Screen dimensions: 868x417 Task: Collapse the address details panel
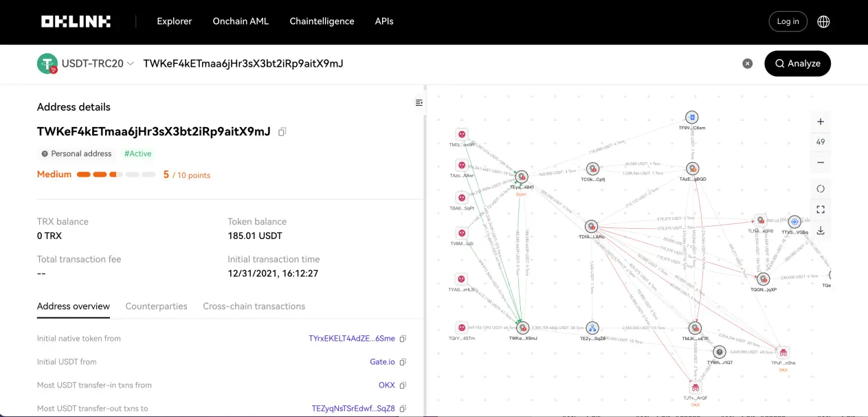[x=419, y=103]
